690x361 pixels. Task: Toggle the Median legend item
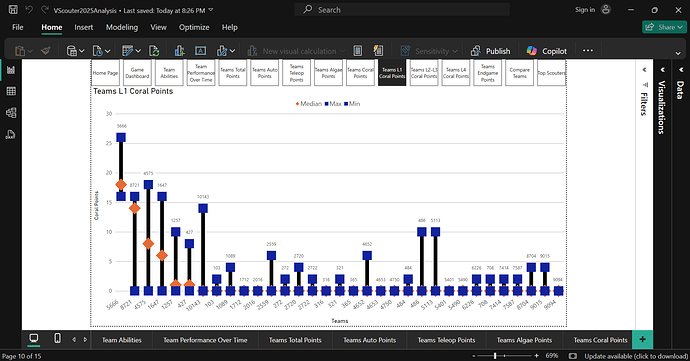point(308,104)
